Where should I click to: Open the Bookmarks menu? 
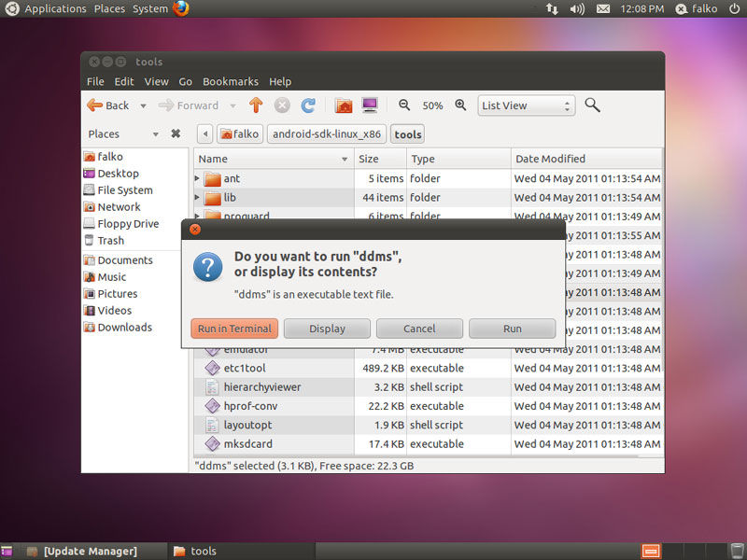click(x=231, y=81)
